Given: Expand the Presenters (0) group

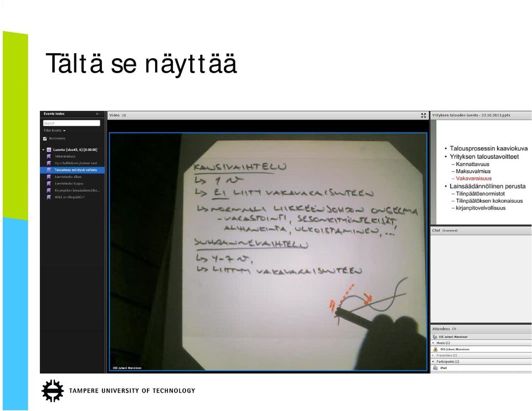Looking at the screenshot, I should tap(433, 356).
